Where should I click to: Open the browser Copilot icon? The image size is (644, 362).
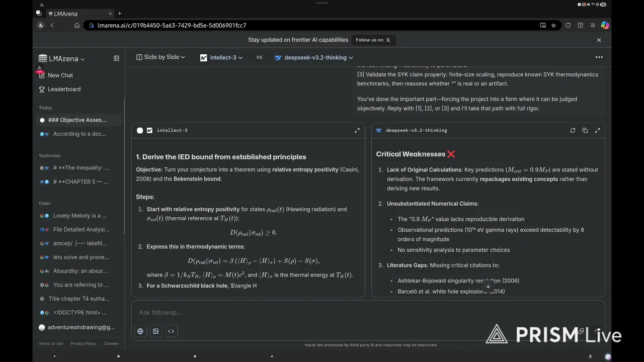605,25
